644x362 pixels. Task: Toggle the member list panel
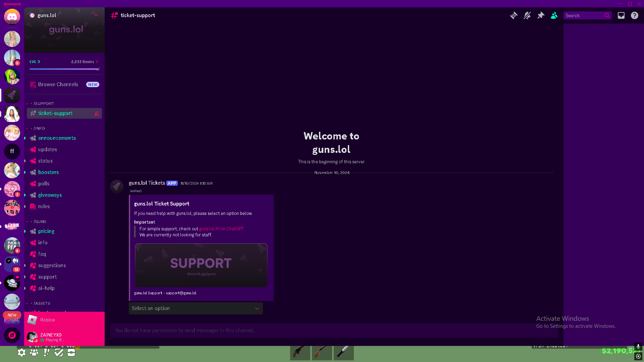tap(554, 15)
